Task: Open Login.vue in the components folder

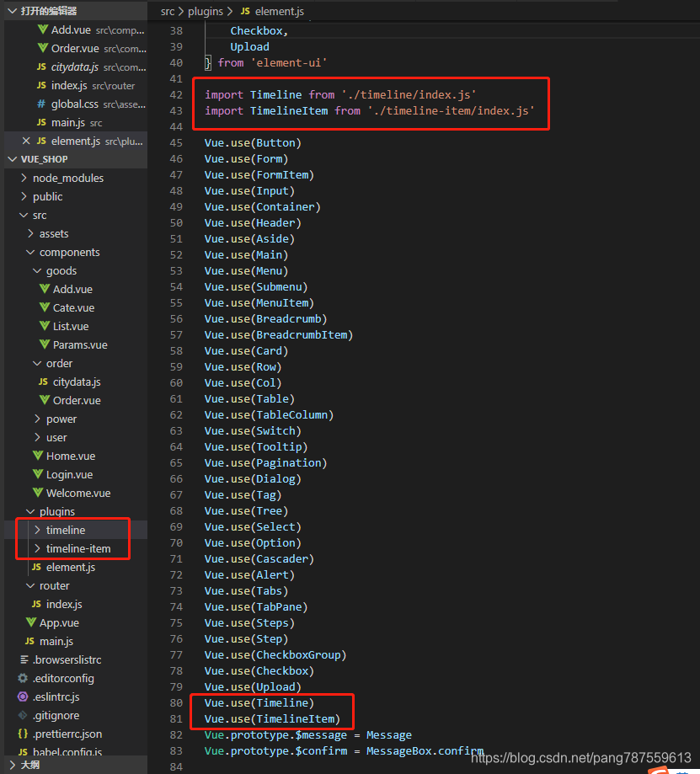Action: point(69,474)
